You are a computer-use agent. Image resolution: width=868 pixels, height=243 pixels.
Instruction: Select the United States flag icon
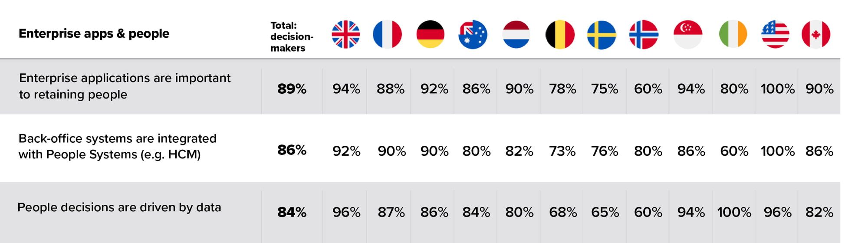[775, 34]
